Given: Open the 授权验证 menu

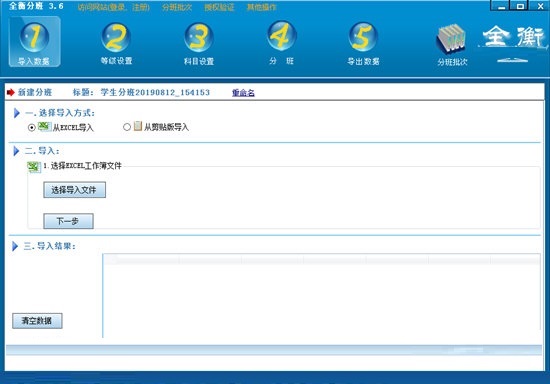Looking at the screenshot, I should (220, 7).
